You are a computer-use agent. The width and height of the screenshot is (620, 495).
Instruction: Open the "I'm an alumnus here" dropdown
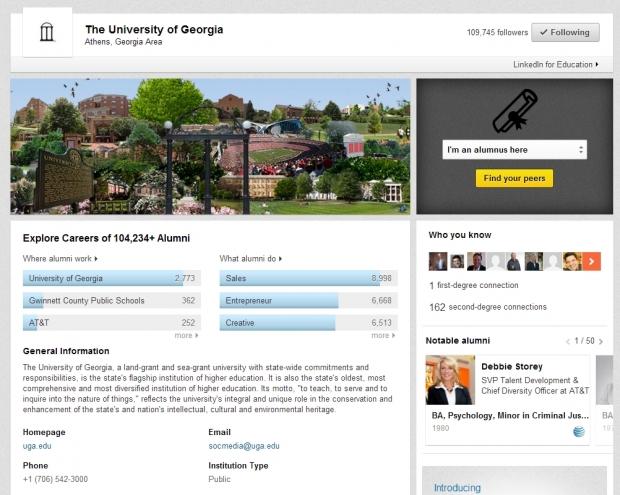[514, 150]
